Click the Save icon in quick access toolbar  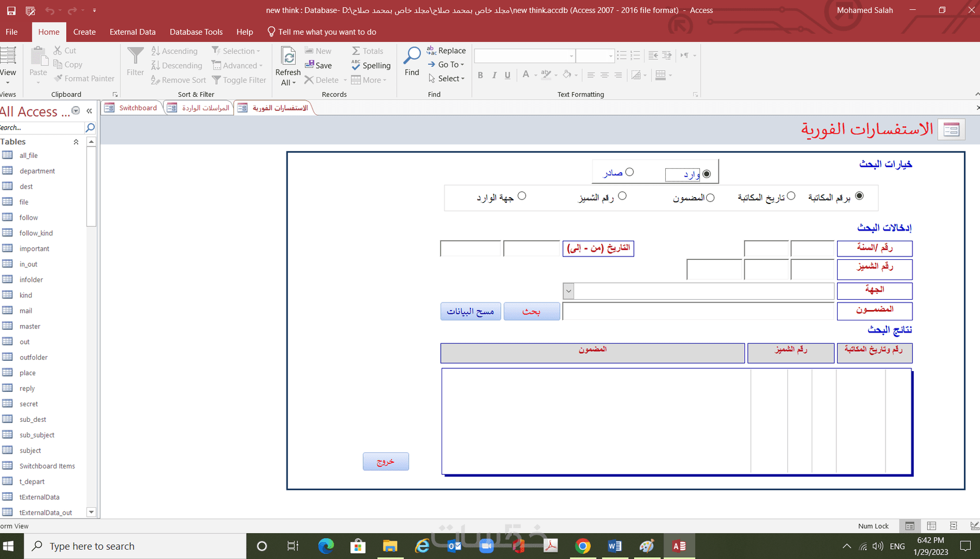coord(11,10)
